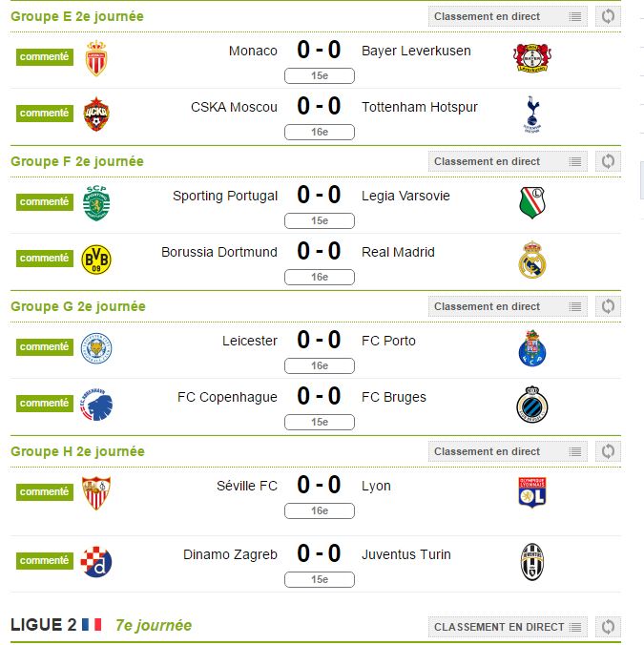
Task: Refresh the Groupe E scores
Action: click(608, 16)
